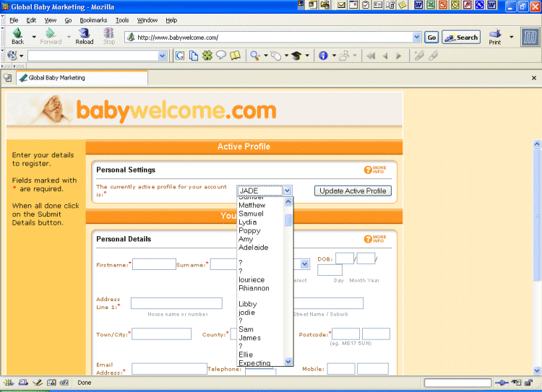This screenshot has height=392, width=542.
Task: Click the Firstname input field
Action: point(154,264)
